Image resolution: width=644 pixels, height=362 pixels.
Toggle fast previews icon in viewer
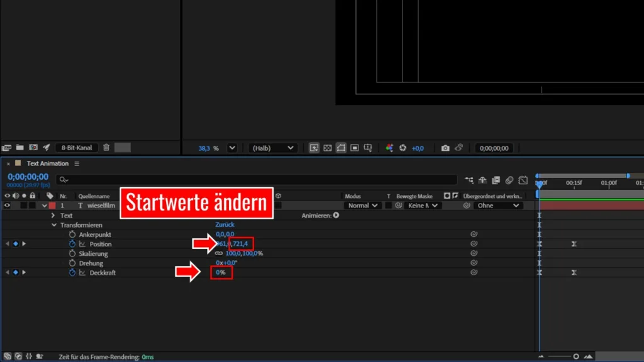[x=314, y=148]
